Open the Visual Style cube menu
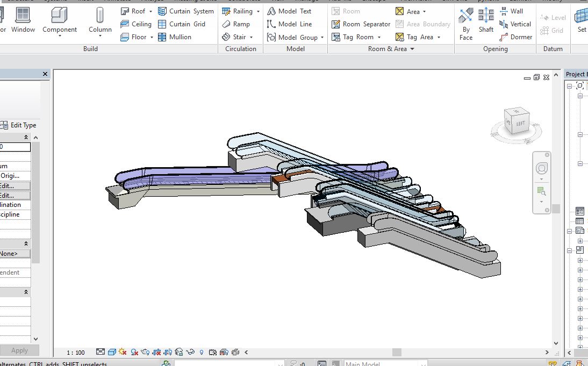Viewport: 588px width, 366px height. [112, 352]
